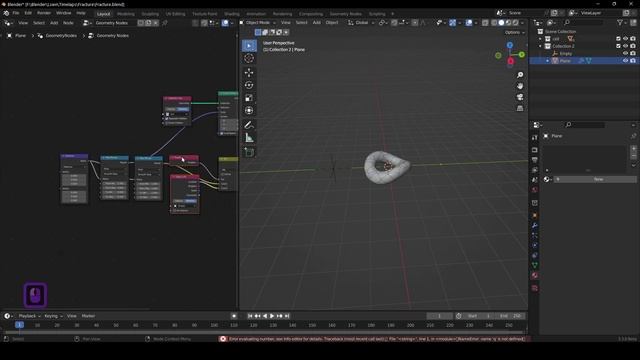The width and height of the screenshot is (640, 360).
Task: Select the Measure tool
Action: click(x=249, y=138)
